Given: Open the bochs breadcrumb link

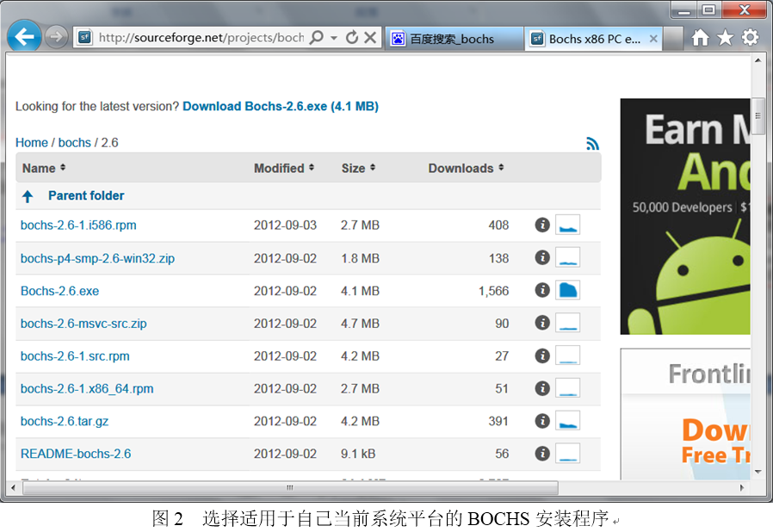Looking at the screenshot, I should coord(74,143).
